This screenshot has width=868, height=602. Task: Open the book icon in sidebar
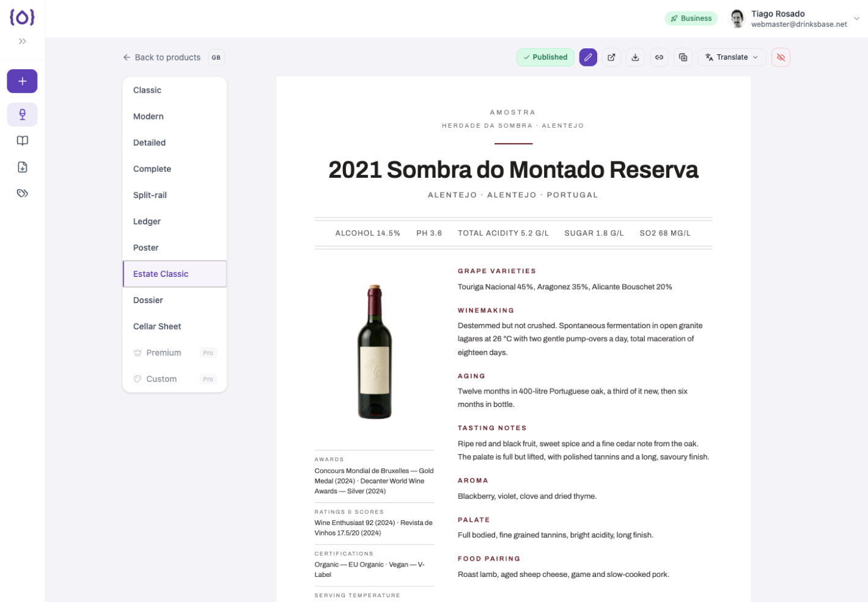22,141
